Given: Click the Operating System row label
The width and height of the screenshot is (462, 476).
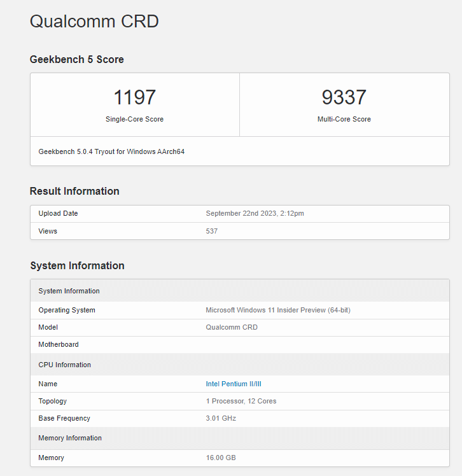Looking at the screenshot, I should point(67,310).
